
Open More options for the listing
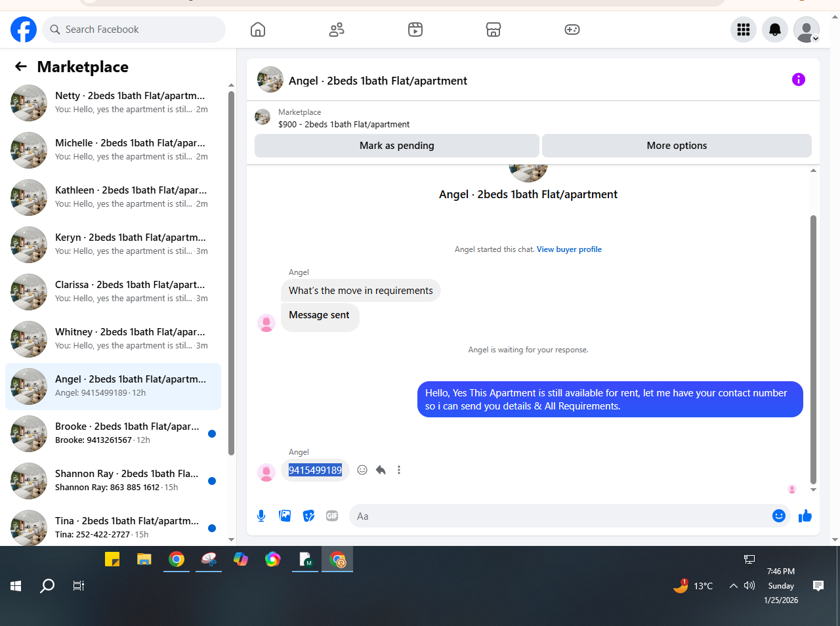677,146
